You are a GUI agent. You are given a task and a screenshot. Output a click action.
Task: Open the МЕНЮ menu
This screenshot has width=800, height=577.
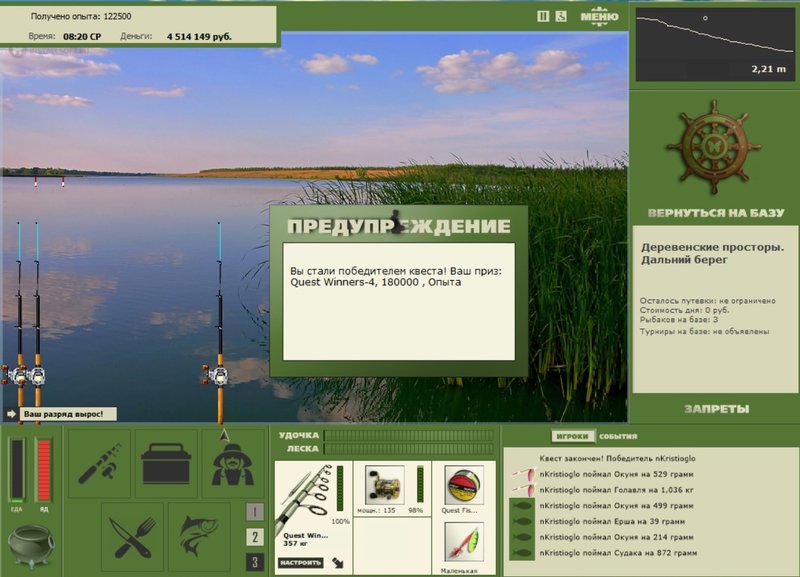click(599, 16)
